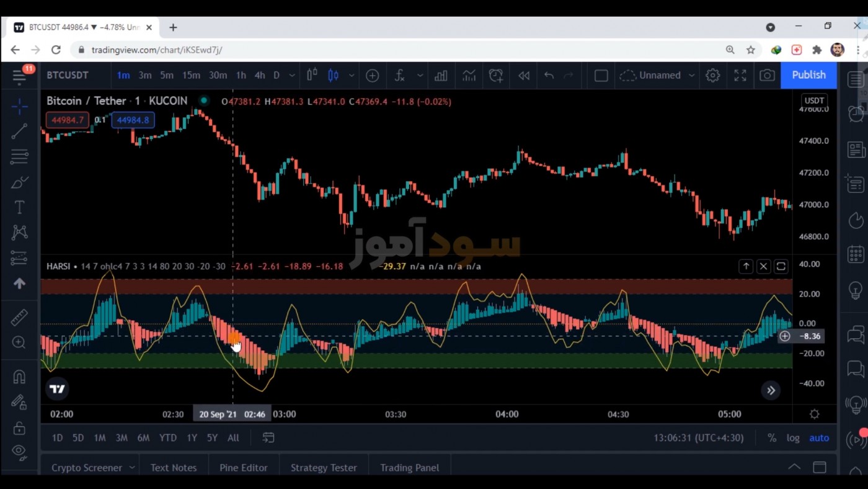Image resolution: width=868 pixels, height=489 pixels.
Task: Set date range to YTD
Action: tap(167, 437)
